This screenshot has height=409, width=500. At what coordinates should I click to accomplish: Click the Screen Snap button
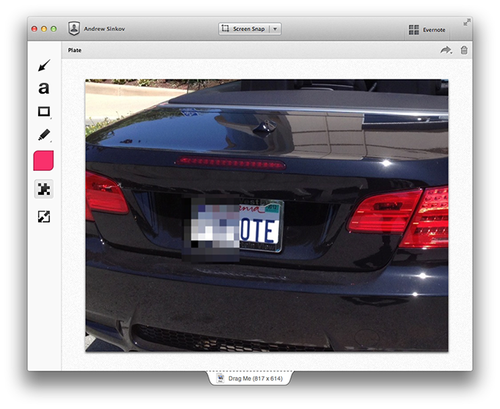click(x=244, y=29)
